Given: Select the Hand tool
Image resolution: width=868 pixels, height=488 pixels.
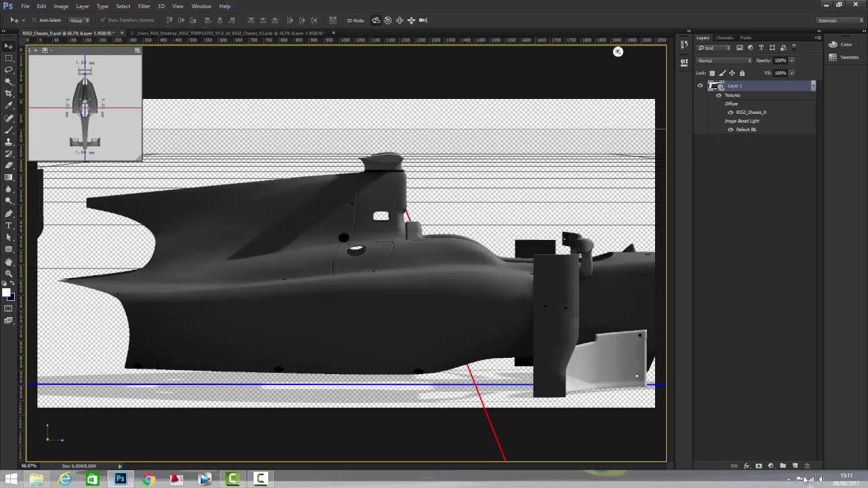Looking at the screenshot, I should [9, 262].
